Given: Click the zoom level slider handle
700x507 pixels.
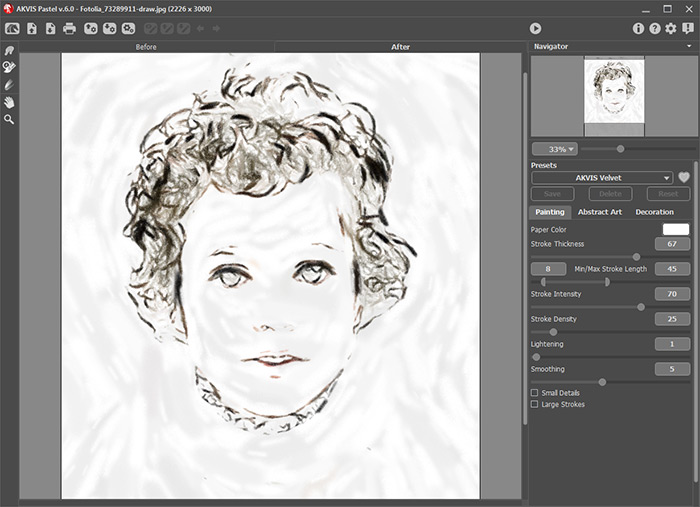Looking at the screenshot, I should 621,149.
